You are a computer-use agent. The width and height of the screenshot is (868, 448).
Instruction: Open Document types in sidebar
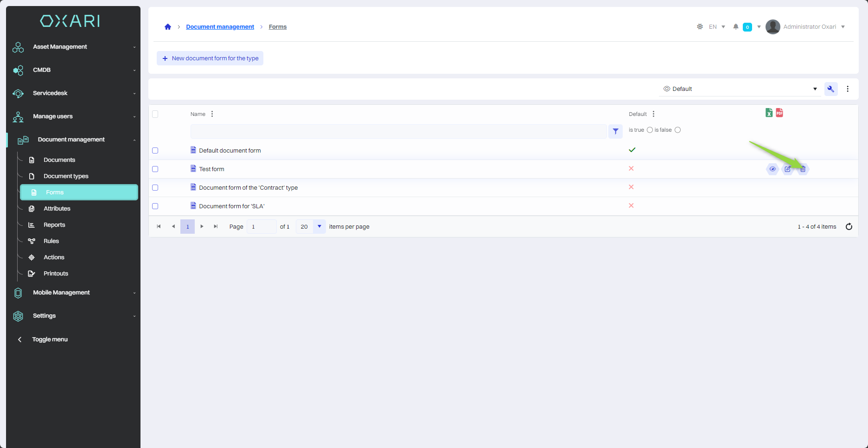pos(66,176)
